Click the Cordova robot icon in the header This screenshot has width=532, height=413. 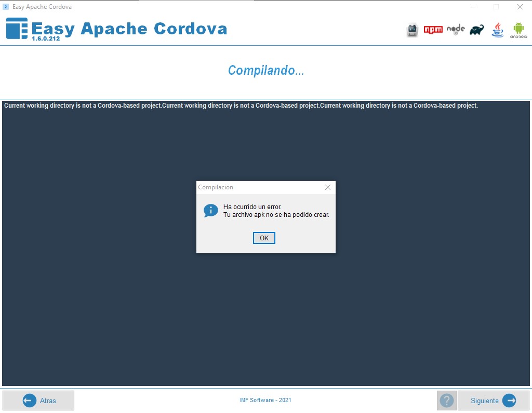click(x=412, y=30)
